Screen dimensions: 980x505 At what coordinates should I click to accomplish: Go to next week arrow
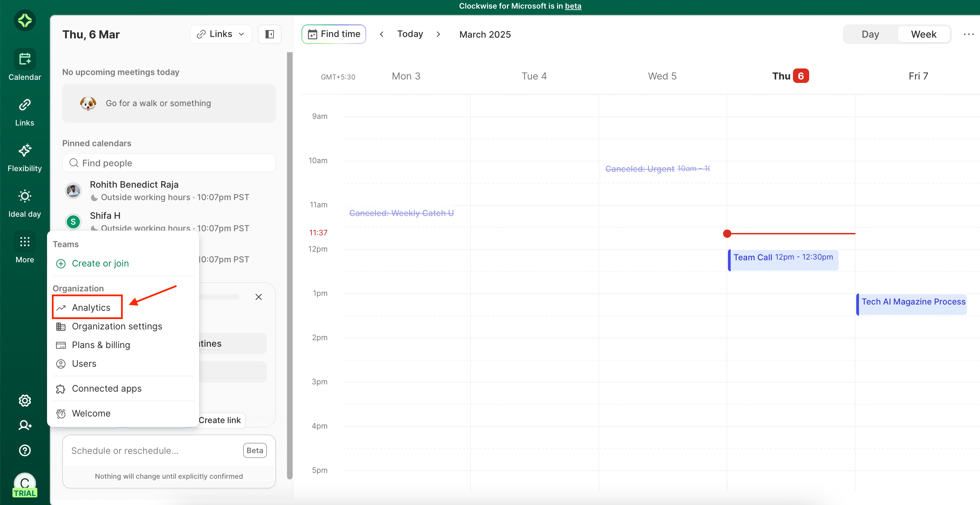[x=438, y=34]
